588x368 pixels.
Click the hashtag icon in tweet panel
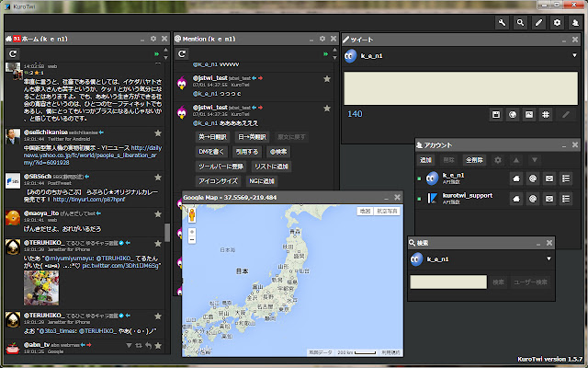pyautogui.click(x=546, y=114)
